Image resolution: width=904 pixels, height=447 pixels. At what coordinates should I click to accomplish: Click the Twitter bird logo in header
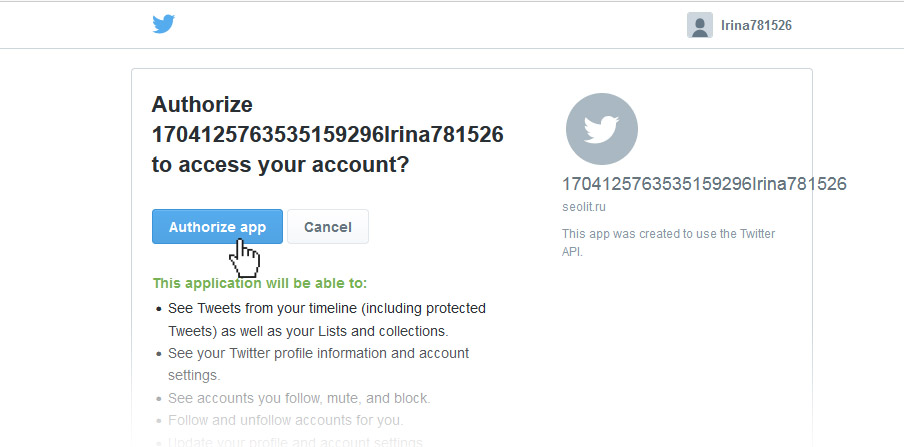(x=164, y=24)
